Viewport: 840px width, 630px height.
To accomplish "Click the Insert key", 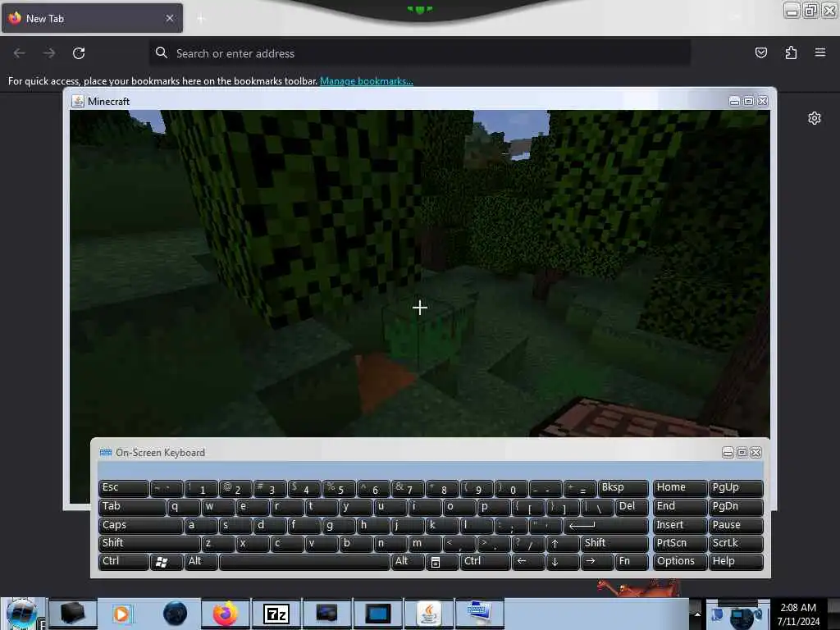I will [680, 525].
